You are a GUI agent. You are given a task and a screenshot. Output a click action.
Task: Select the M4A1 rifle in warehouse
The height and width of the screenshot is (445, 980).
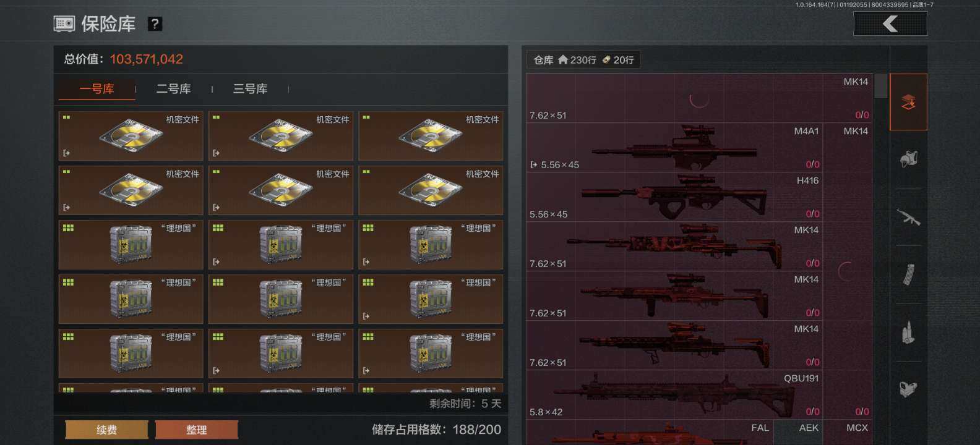(x=674, y=148)
